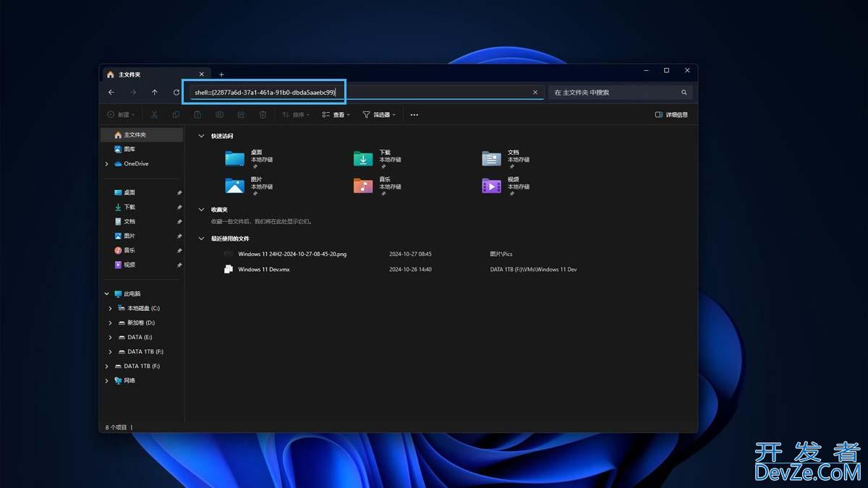The width and height of the screenshot is (868, 488).
Task: Collapse the 最近使用的文件 section
Action: point(201,238)
